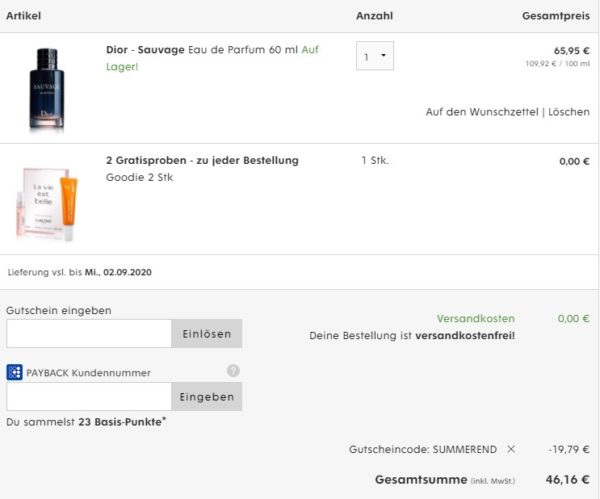Add the item via Auf den Wunschzettel
The width and height of the screenshot is (600, 499).
[x=482, y=112]
